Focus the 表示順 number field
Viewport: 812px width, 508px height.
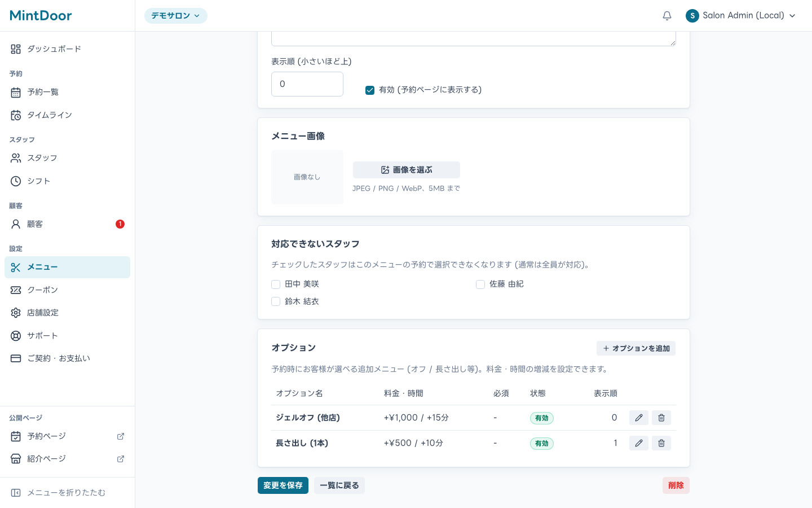pos(307,84)
